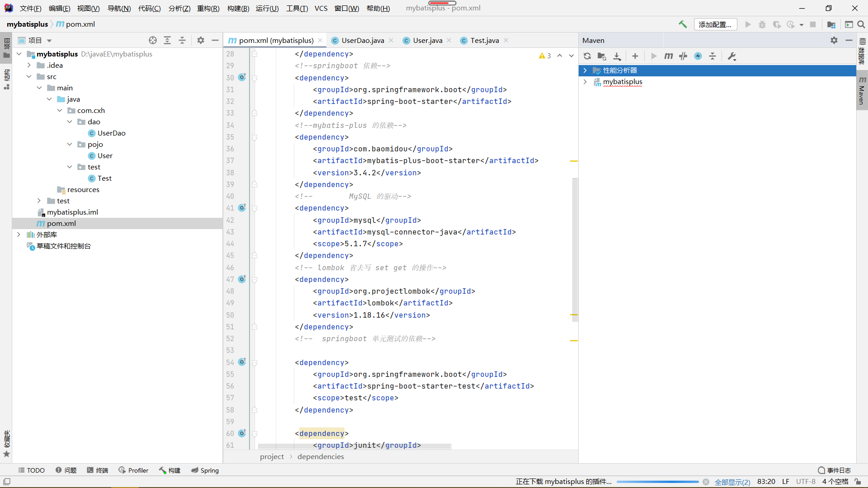Click the Add Configuration button

715,24
